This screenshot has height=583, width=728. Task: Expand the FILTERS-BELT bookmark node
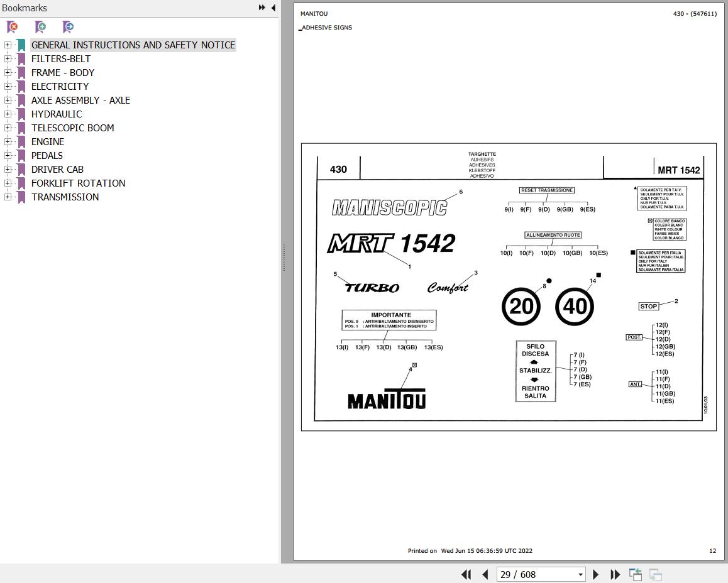click(8, 59)
